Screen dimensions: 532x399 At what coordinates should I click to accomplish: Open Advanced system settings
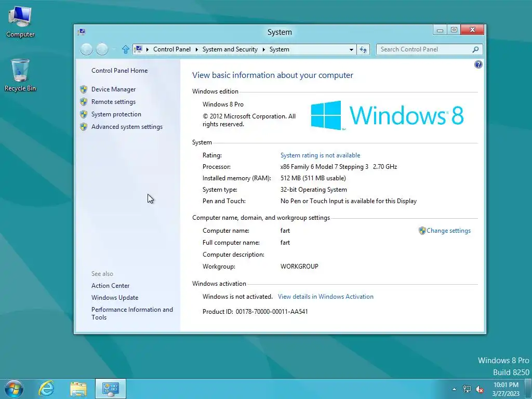(x=127, y=127)
